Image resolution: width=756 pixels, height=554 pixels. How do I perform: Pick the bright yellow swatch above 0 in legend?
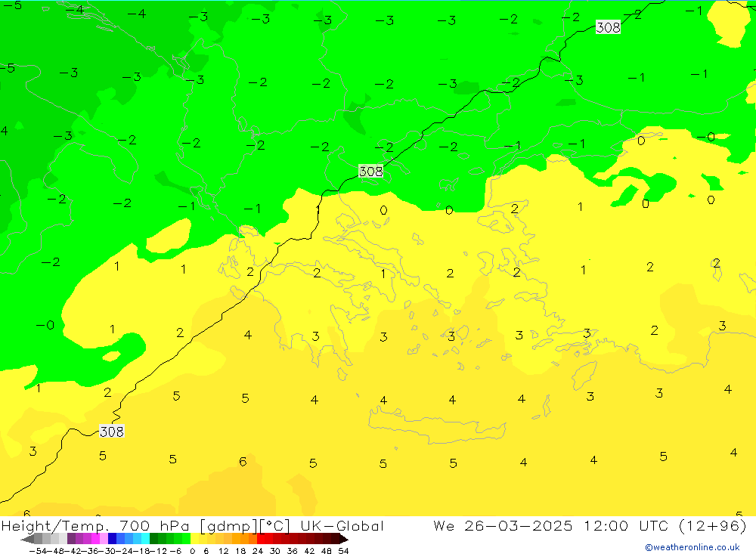(x=195, y=539)
